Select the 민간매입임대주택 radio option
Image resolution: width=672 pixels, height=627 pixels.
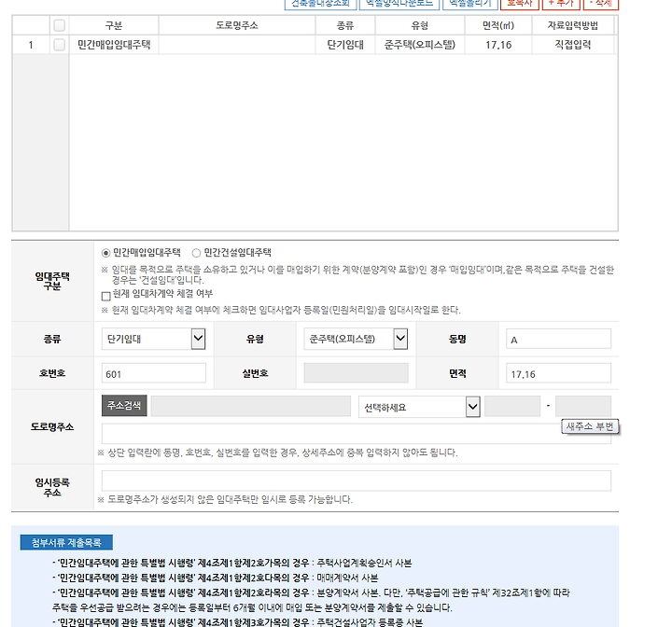pyautogui.click(x=105, y=253)
